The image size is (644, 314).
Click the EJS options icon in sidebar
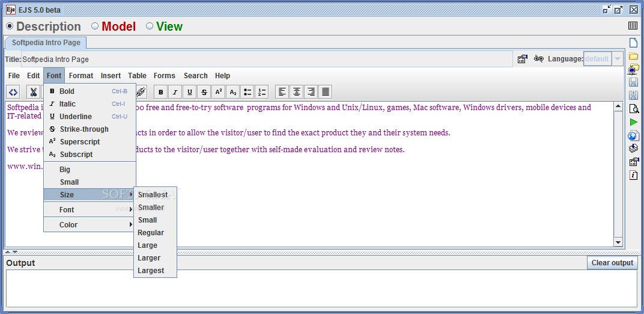[633, 162]
